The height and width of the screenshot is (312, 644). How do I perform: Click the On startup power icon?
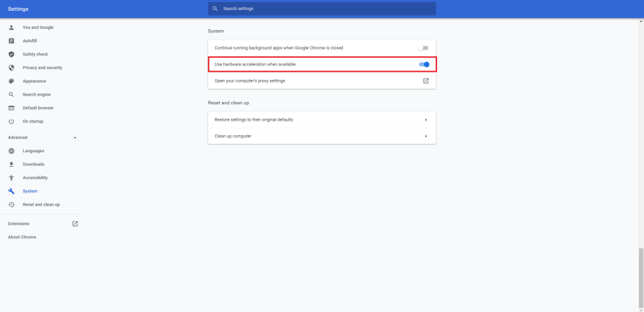point(11,121)
